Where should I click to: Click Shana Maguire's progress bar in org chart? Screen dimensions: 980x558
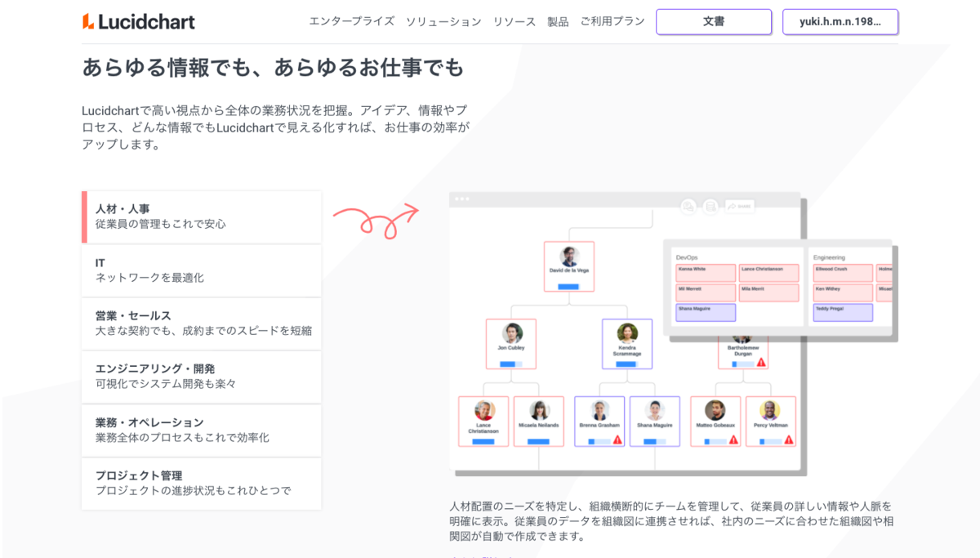[655, 441]
